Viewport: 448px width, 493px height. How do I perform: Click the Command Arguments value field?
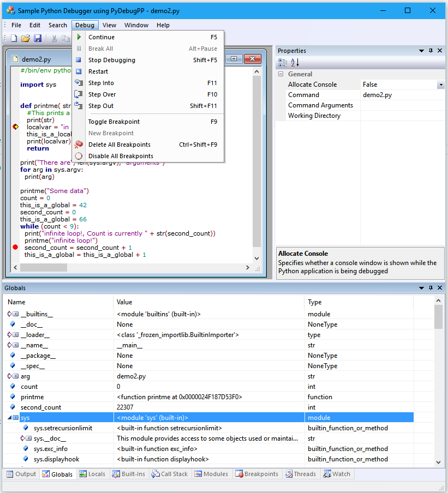pos(402,105)
